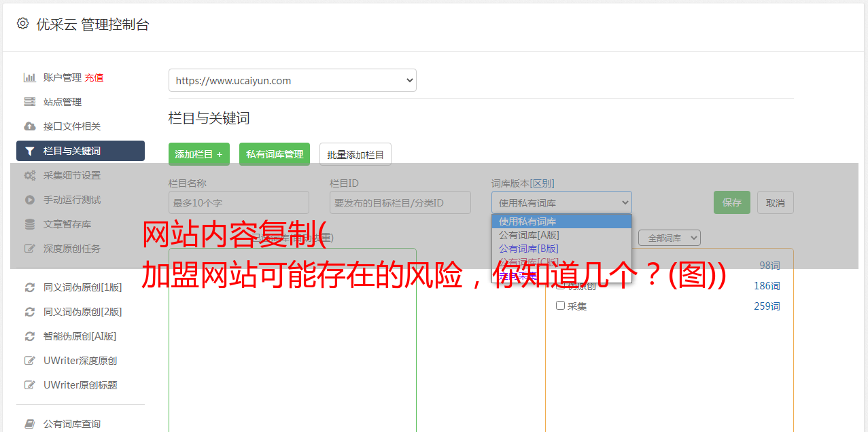Toggle the 词库版本 dropdown showing 使用私有词库
868x432 pixels.
click(561, 202)
